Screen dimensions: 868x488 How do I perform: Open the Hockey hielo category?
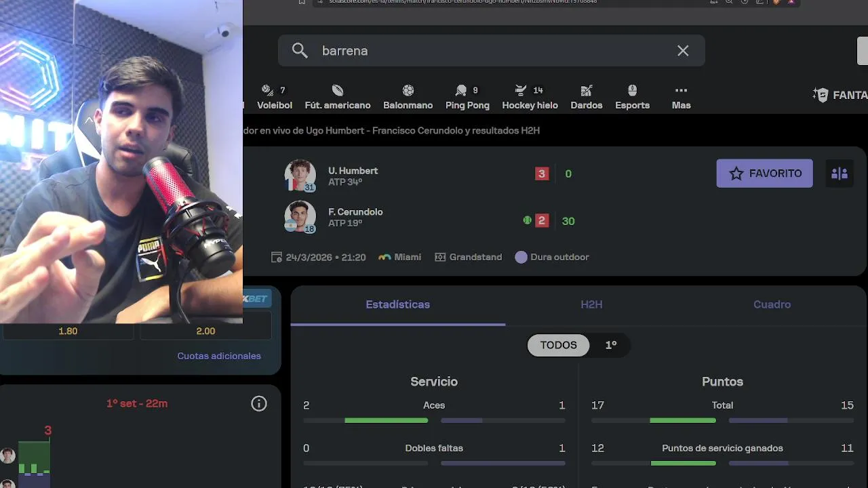(530, 98)
